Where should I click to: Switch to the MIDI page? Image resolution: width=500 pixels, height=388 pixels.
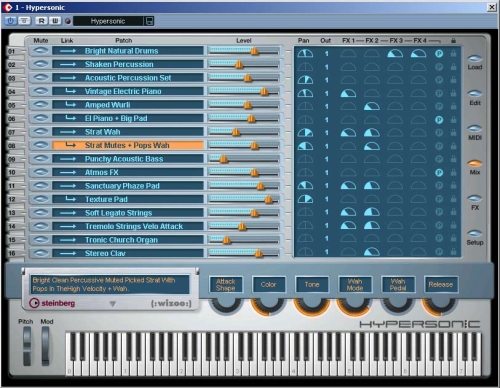tap(475, 128)
